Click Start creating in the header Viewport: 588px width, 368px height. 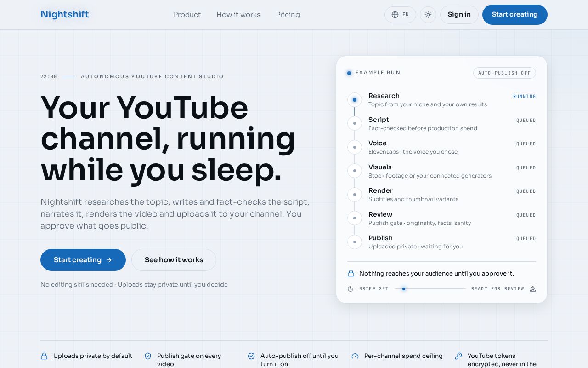(x=515, y=15)
